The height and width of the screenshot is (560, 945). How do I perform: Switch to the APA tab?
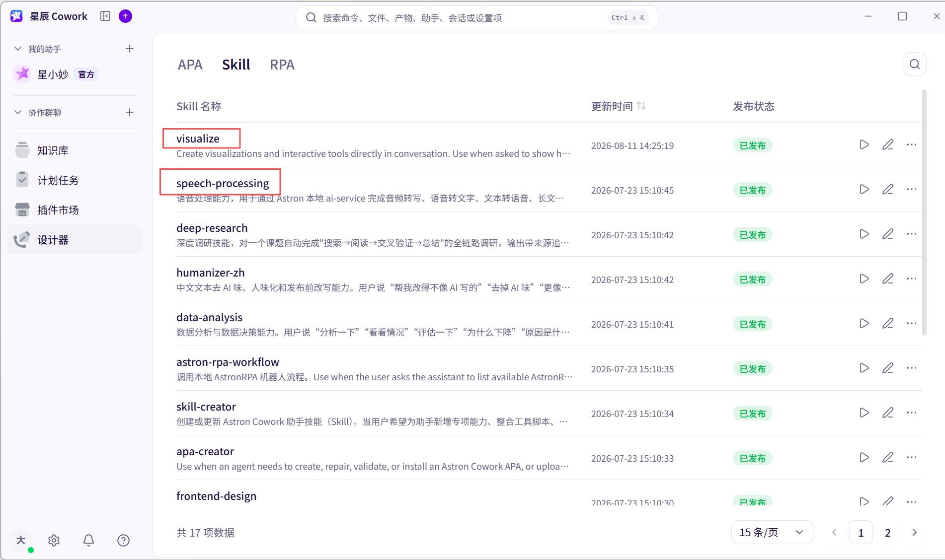pyautogui.click(x=190, y=65)
